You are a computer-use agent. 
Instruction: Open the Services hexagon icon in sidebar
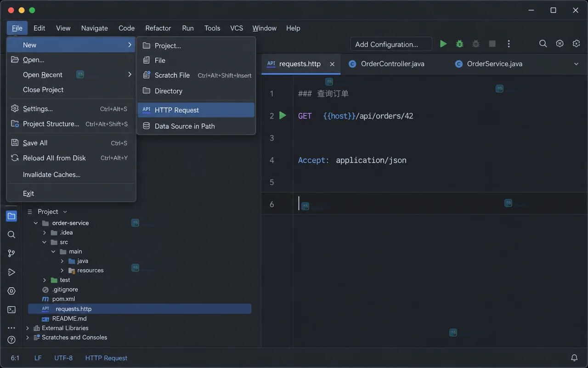(x=11, y=291)
